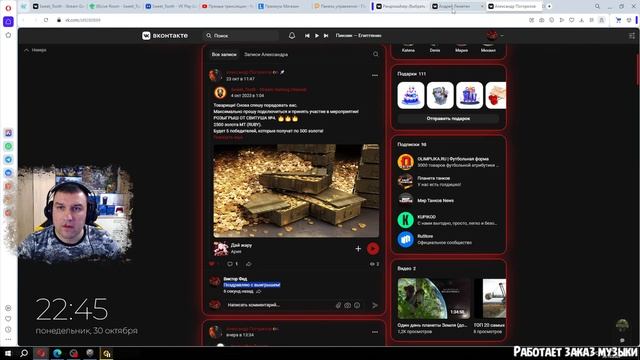Open the Opera menu logo at top left
640x360 pixels.
[x=8, y=8]
